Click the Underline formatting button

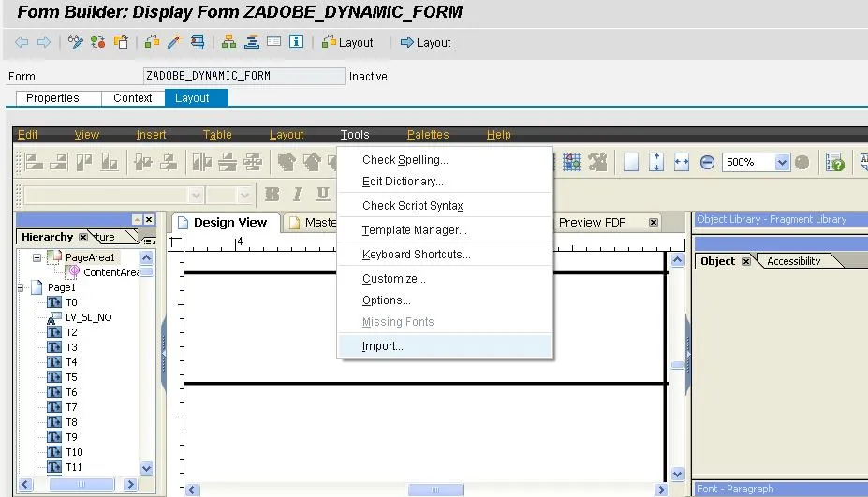[x=323, y=194]
